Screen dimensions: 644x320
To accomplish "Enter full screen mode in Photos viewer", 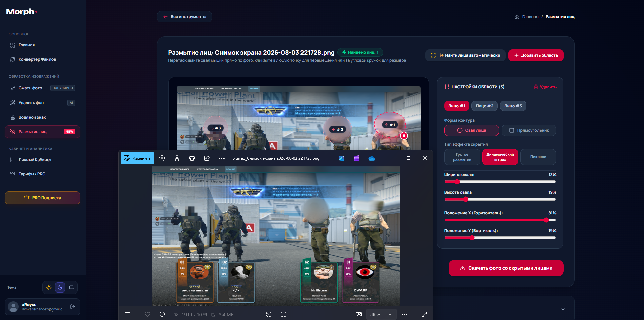I will pyautogui.click(x=424, y=314).
